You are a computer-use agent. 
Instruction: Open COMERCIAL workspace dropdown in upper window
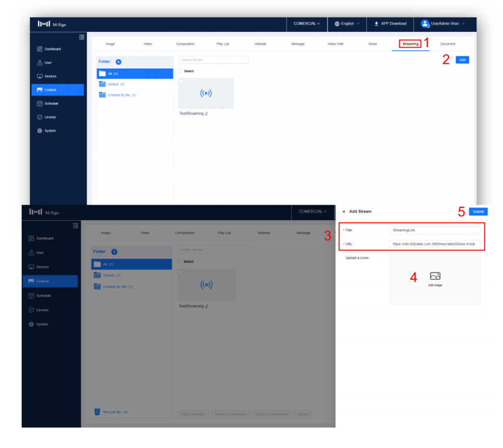point(307,24)
